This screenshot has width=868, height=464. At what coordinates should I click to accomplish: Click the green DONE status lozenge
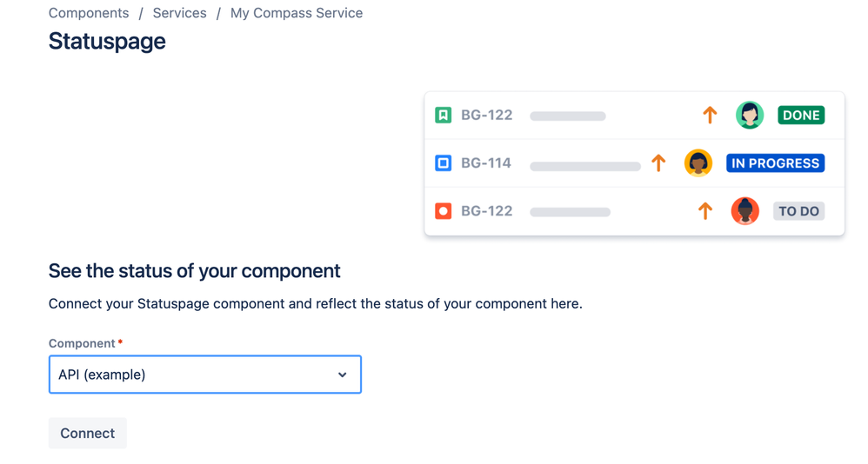pos(801,115)
